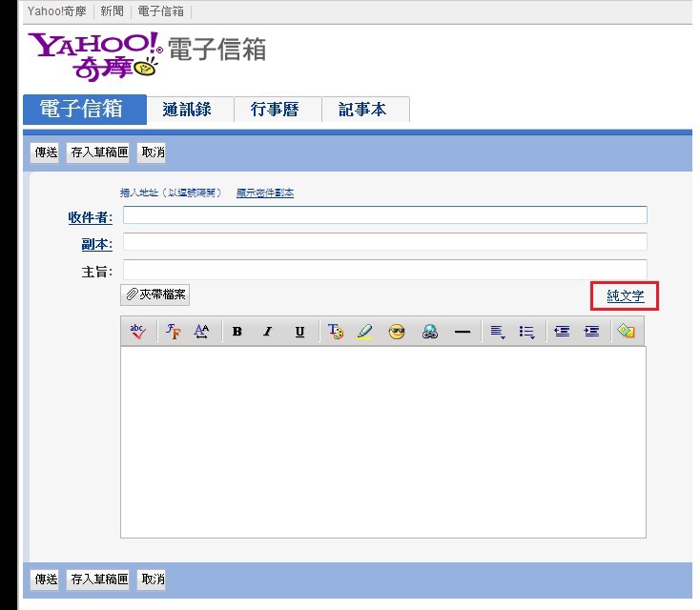Viewport: 700px width, 610px height.
Task: Click inside the message body editor
Action: click(383, 442)
